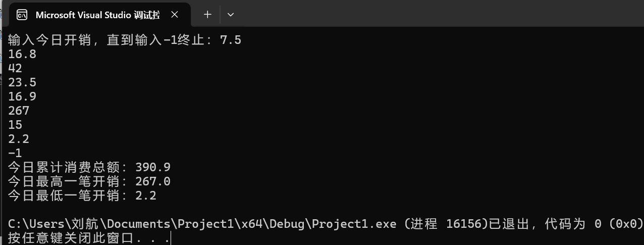Click on the 42 input line

(x=15, y=68)
